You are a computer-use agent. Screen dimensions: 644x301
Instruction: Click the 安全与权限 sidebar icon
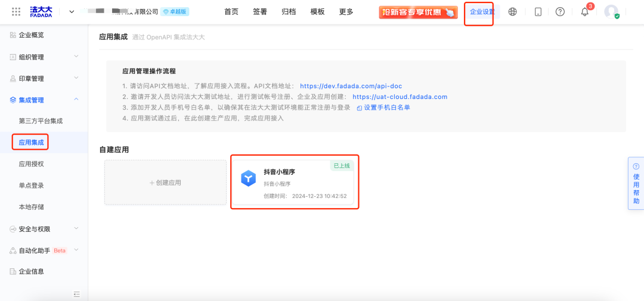[x=13, y=229]
